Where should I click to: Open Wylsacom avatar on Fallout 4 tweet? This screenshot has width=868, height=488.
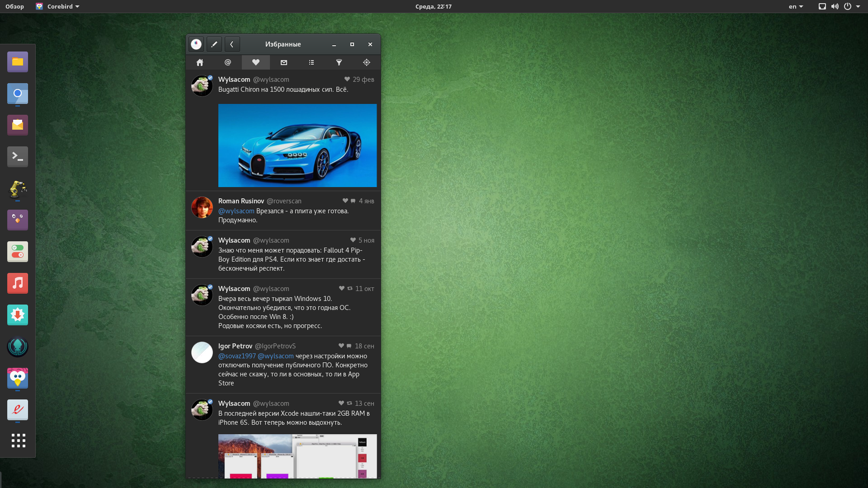pos(202,247)
